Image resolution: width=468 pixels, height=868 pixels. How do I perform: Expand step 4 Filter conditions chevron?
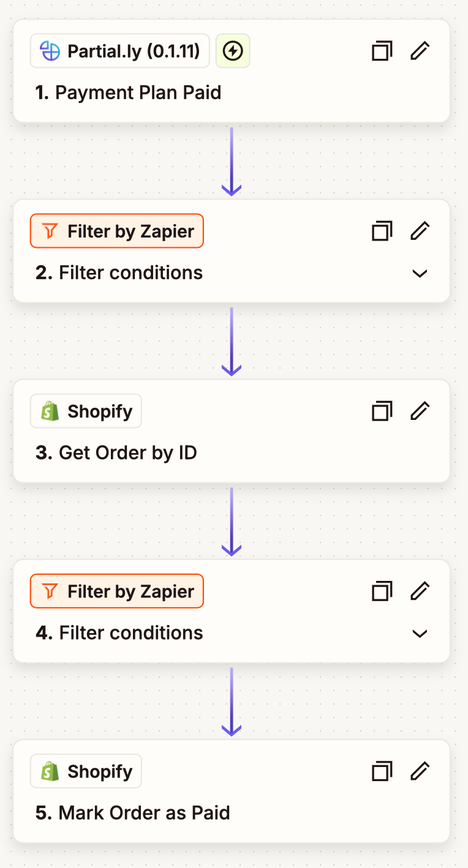(420, 634)
